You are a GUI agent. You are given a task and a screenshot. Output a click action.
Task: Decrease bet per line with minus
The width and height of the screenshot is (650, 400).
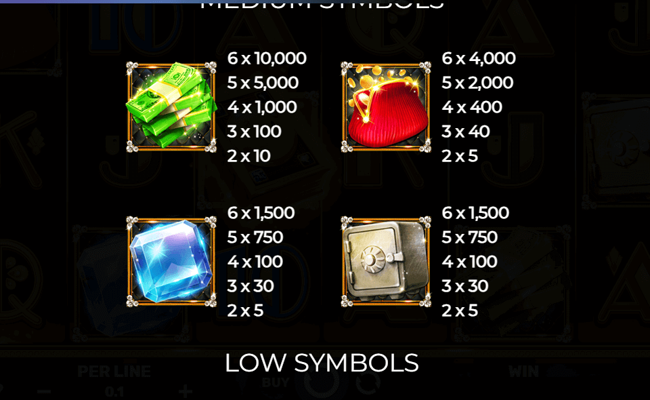click(44, 391)
